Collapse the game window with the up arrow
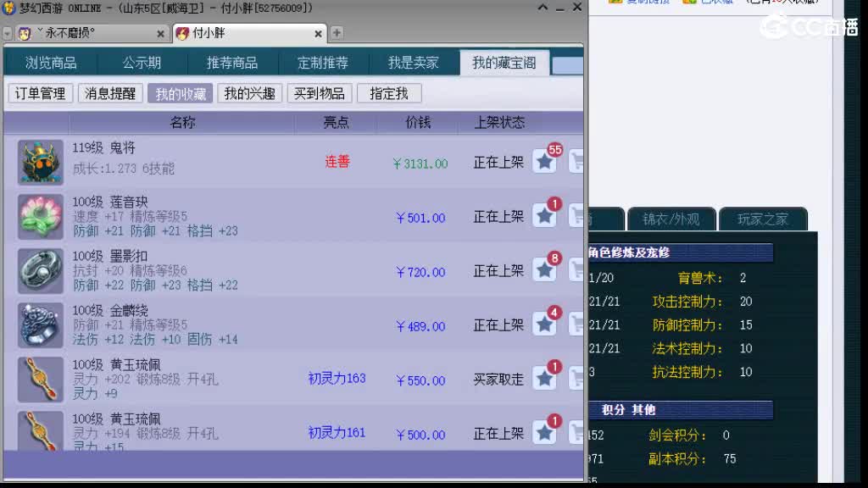The height and width of the screenshot is (488, 868). pyautogui.click(x=542, y=7)
